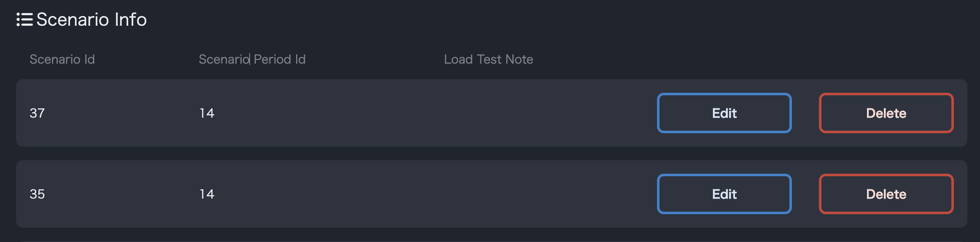Screen dimensions: 980x242
Task: Click period id 14 in scenario 37 row
Action: [x=207, y=113]
